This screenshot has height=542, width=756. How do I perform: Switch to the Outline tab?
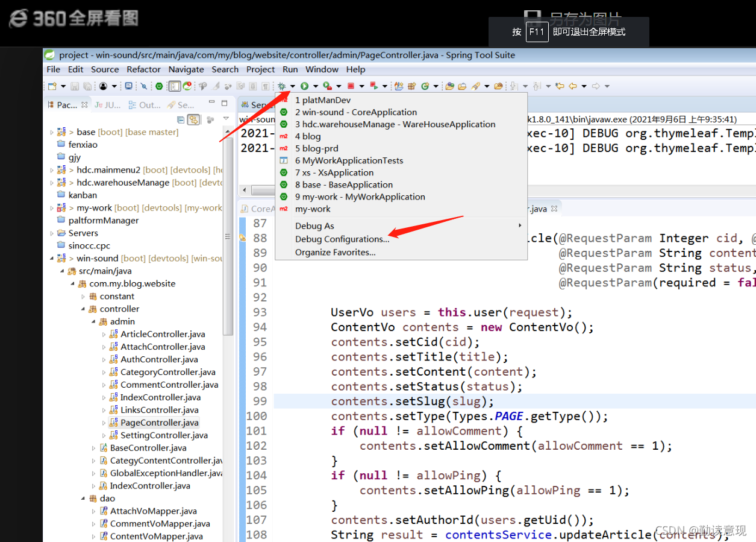pos(145,105)
